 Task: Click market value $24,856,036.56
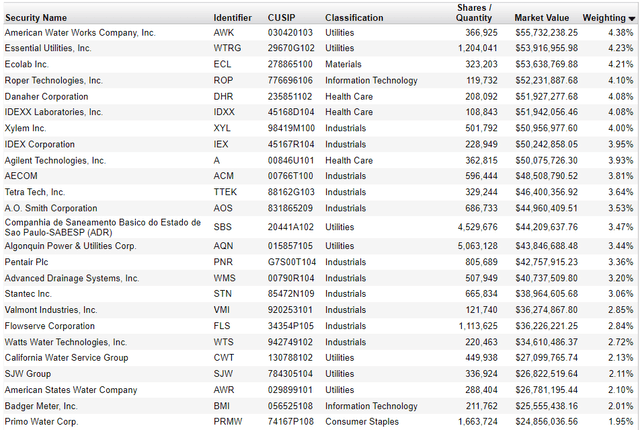tap(546, 422)
